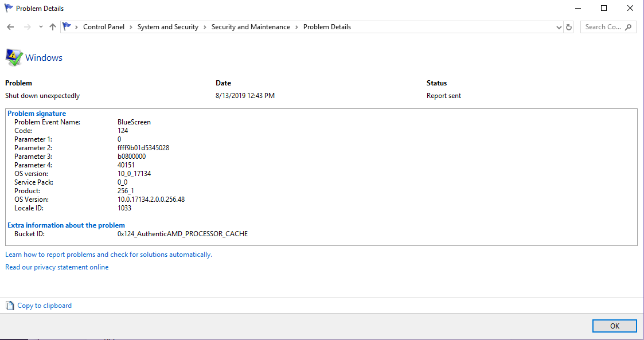Select the Code value 124

(x=123, y=131)
